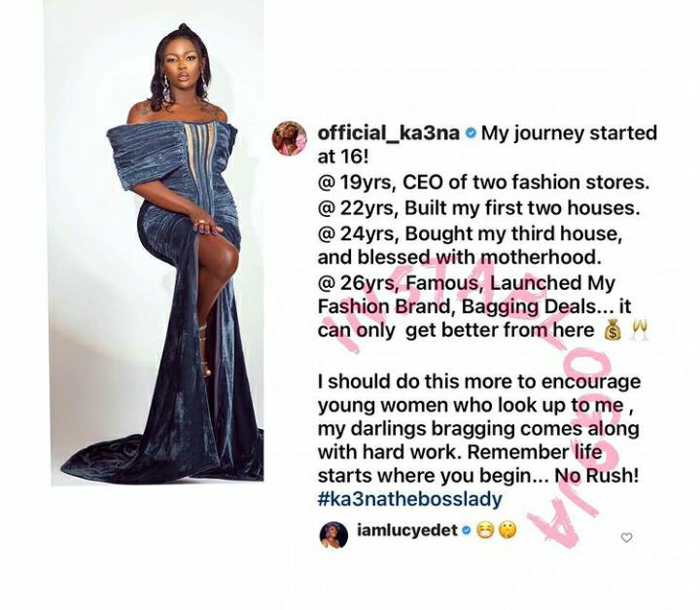Open the iamlucyedet profile avatar
Viewport: 700px width, 610px height.
pyautogui.click(x=333, y=534)
